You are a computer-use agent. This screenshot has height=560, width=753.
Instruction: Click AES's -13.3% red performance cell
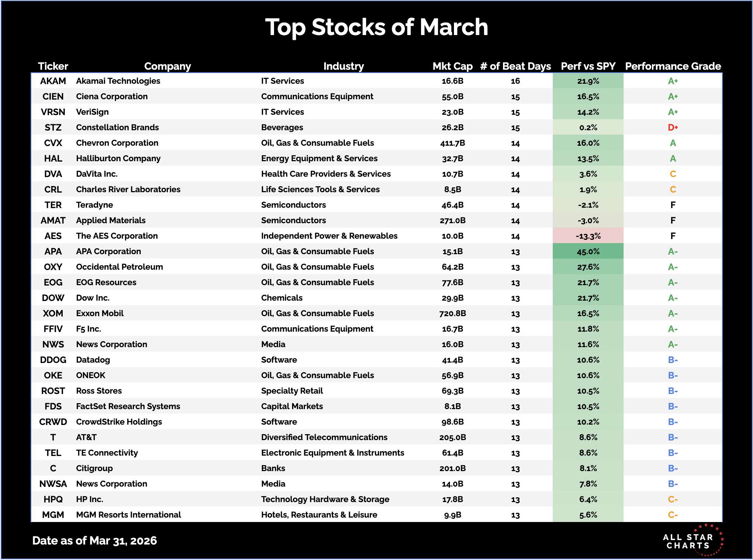pos(588,236)
